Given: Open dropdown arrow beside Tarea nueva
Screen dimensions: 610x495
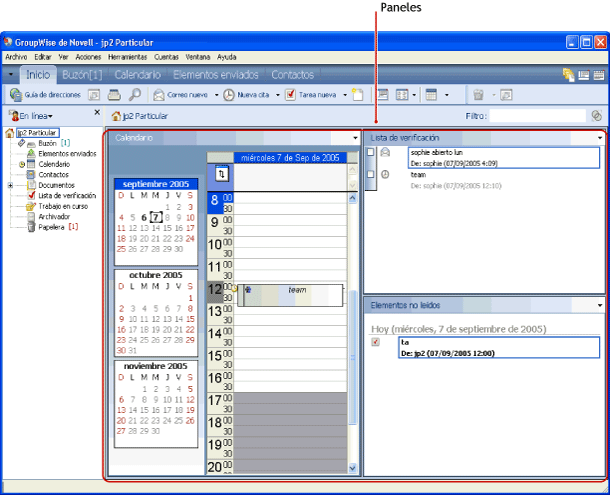Looking at the screenshot, I should click(345, 95).
